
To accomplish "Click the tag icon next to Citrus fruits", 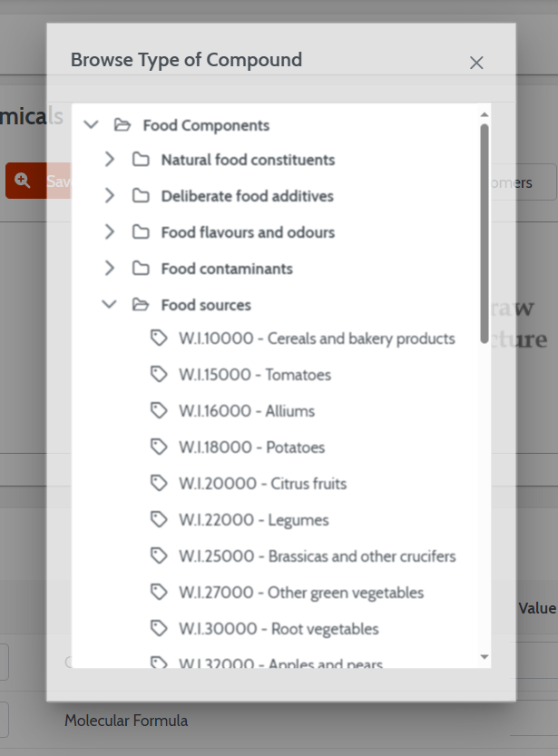I will tap(159, 483).
